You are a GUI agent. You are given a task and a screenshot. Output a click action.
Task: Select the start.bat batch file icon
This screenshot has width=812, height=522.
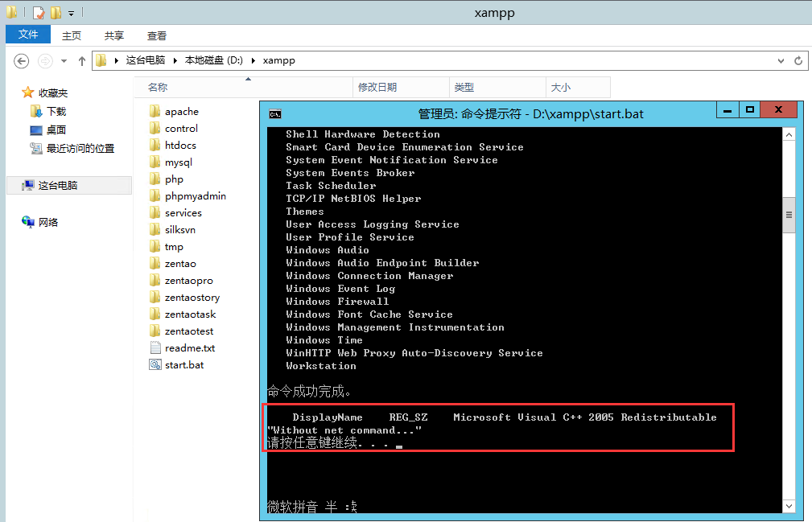pyautogui.click(x=155, y=364)
